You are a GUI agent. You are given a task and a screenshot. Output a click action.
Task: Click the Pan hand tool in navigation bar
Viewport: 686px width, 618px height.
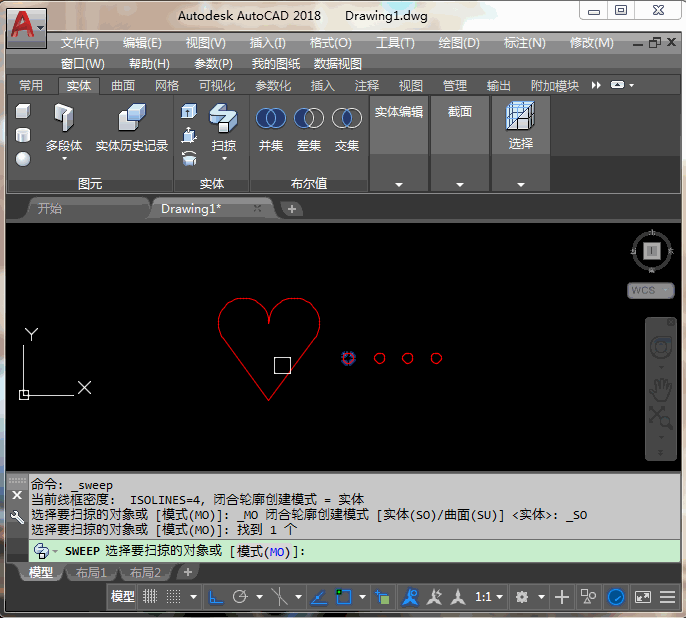(661, 390)
